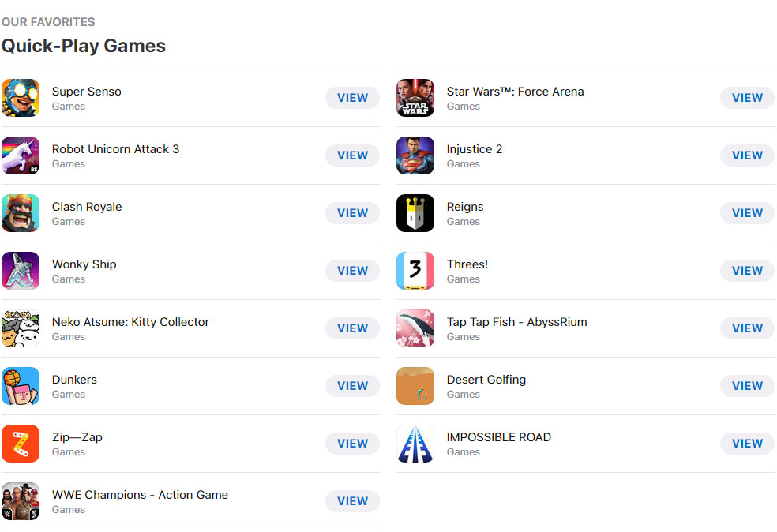This screenshot has height=532, width=777.
Task: View the Tap Tap Fish AbyssRium game
Action: click(x=747, y=328)
